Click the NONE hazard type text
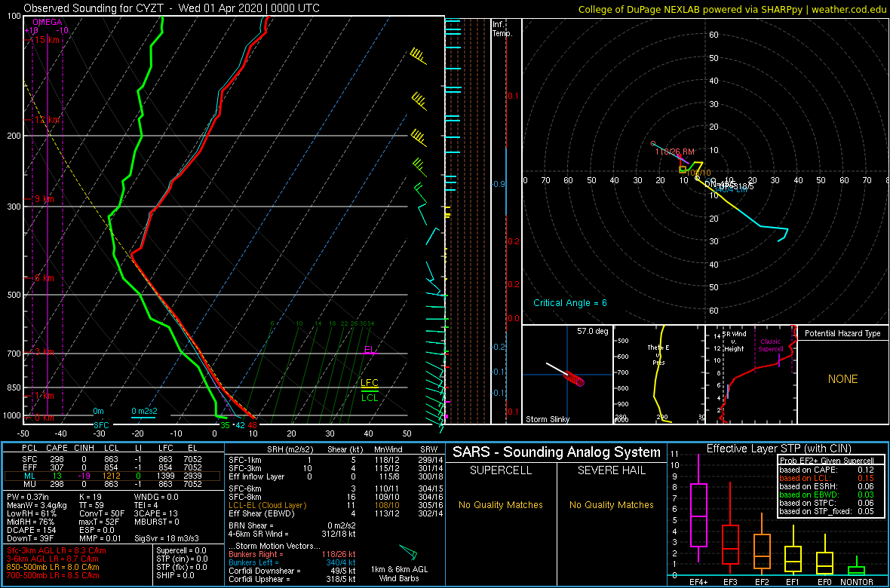Image resolution: width=890 pixels, height=588 pixels. click(x=842, y=379)
